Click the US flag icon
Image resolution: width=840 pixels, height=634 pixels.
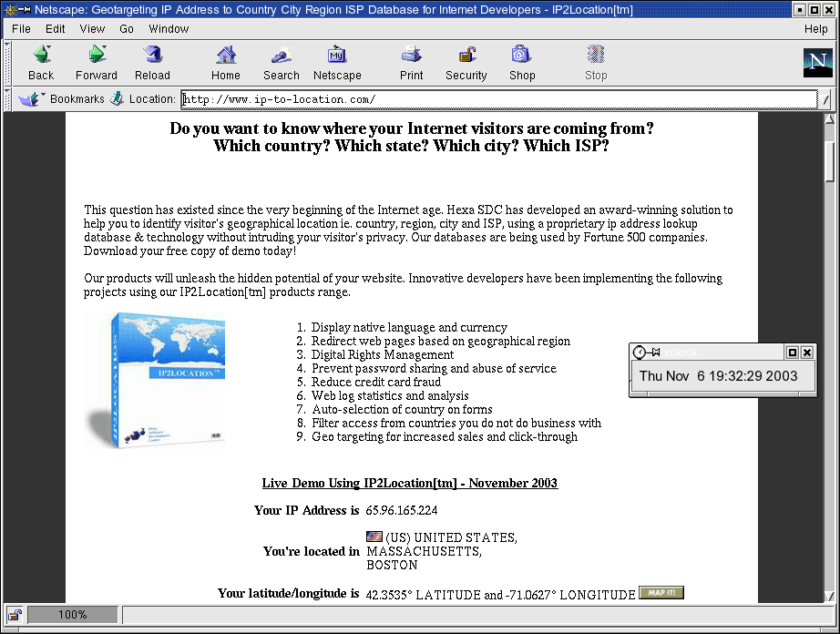[374, 536]
